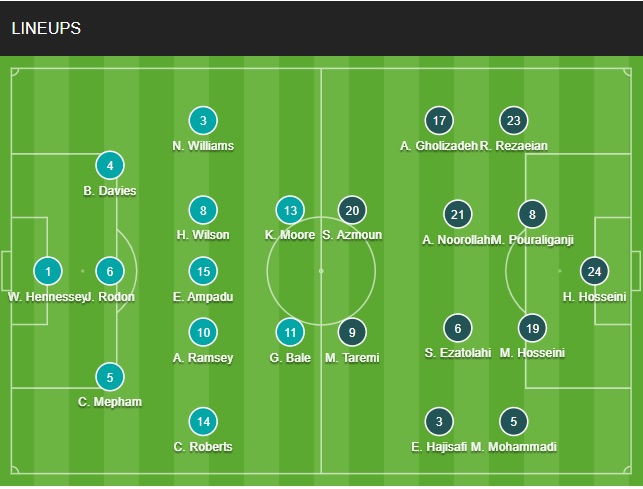Open H. Wilson's number 8 marker
Screen dimensions: 643x489
203,210
